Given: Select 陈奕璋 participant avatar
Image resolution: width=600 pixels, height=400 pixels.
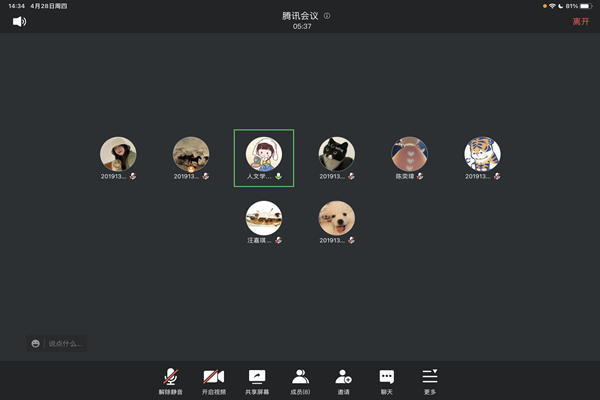Looking at the screenshot, I should coord(409,154).
